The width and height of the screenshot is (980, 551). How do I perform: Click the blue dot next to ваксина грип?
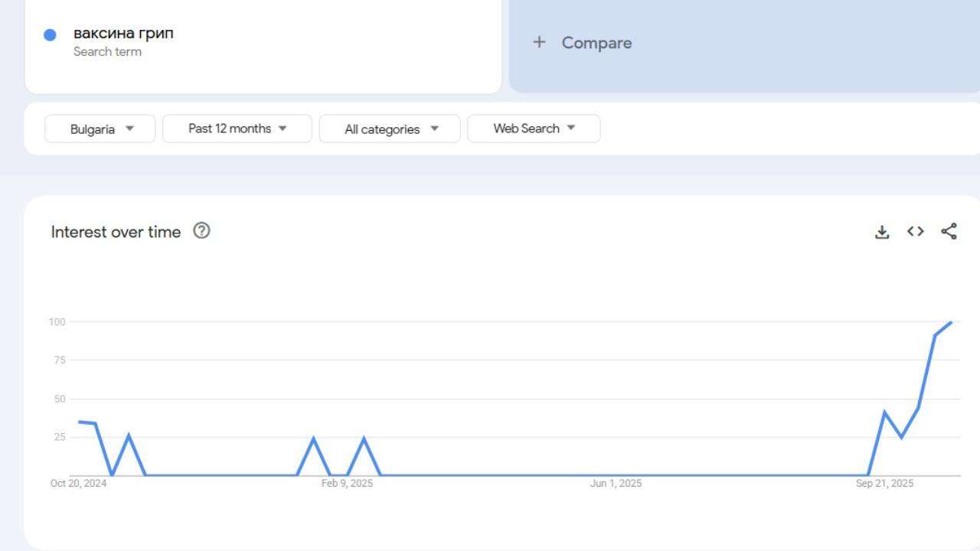click(x=51, y=34)
